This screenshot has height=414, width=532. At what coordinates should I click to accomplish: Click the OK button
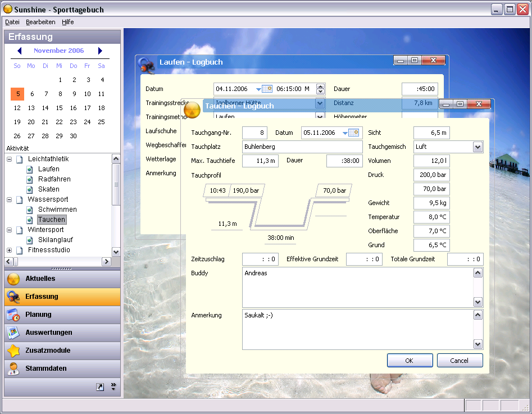point(410,360)
